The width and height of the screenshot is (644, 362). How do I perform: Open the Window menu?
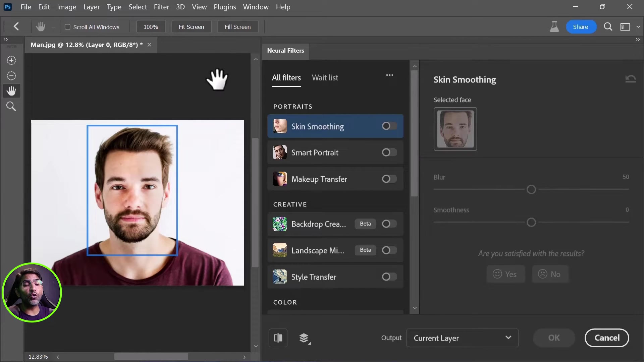[256, 7]
